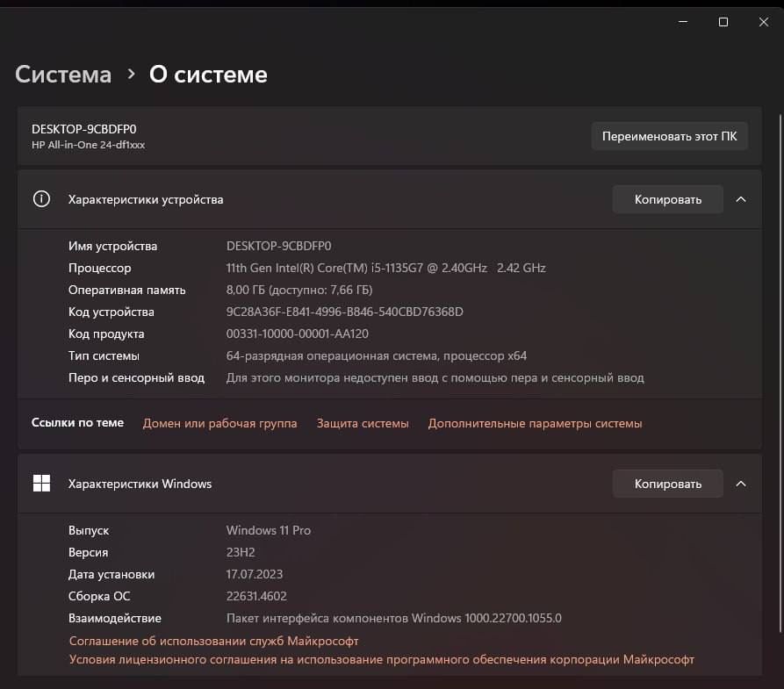The image size is (784, 689).
Task: Collapse the Характеристики устройства section chevron
Action: click(741, 199)
